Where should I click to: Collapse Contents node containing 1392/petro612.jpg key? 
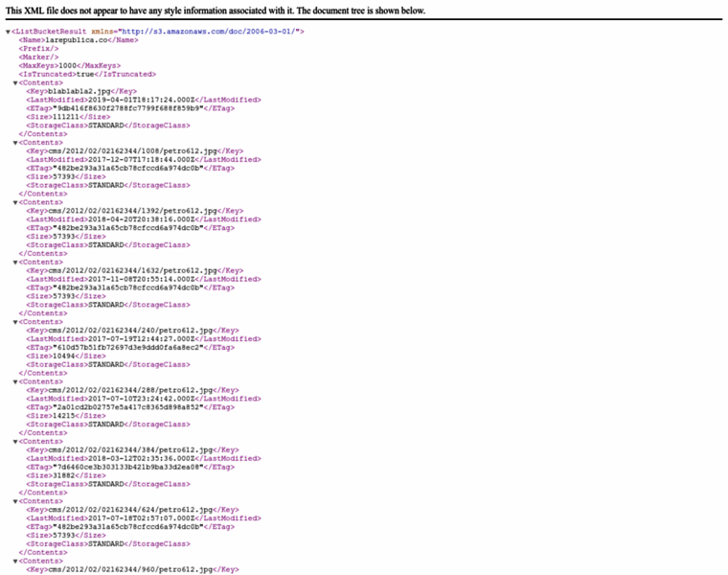(x=15, y=202)
